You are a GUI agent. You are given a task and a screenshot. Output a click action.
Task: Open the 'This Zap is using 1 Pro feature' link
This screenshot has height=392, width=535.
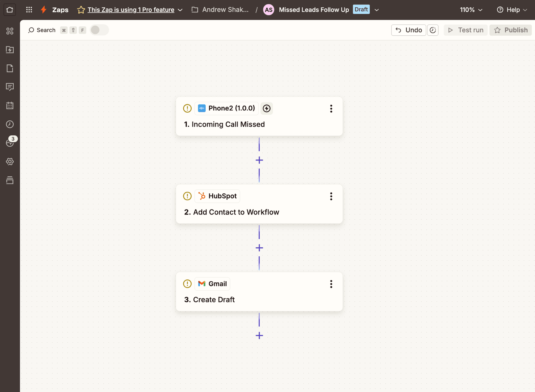tap(131, 10)
